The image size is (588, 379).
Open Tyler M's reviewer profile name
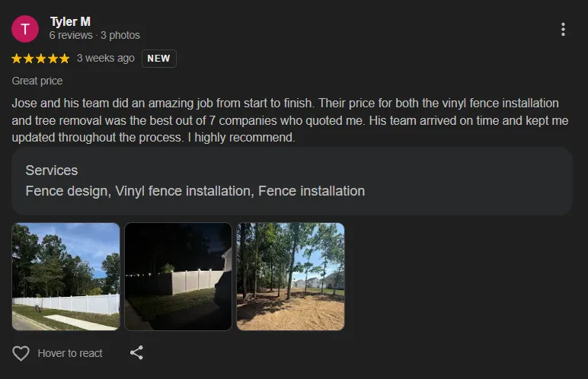(x=70, y=21)
